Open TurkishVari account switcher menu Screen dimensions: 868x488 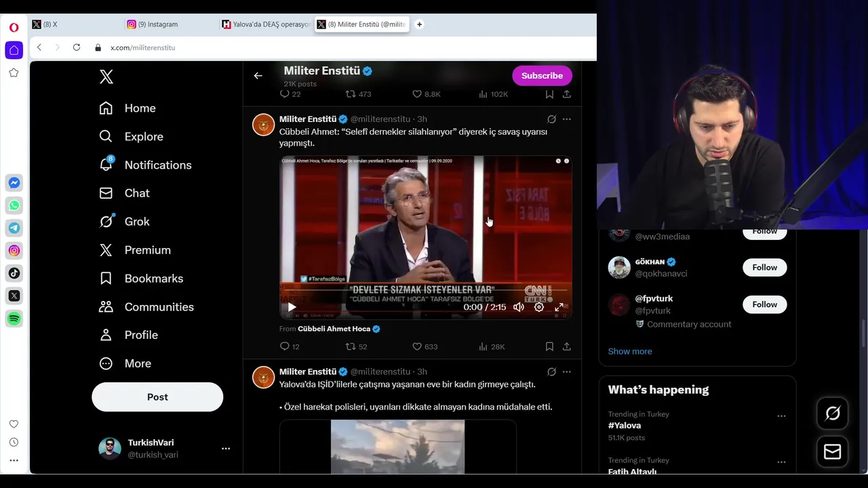point(226,449)
